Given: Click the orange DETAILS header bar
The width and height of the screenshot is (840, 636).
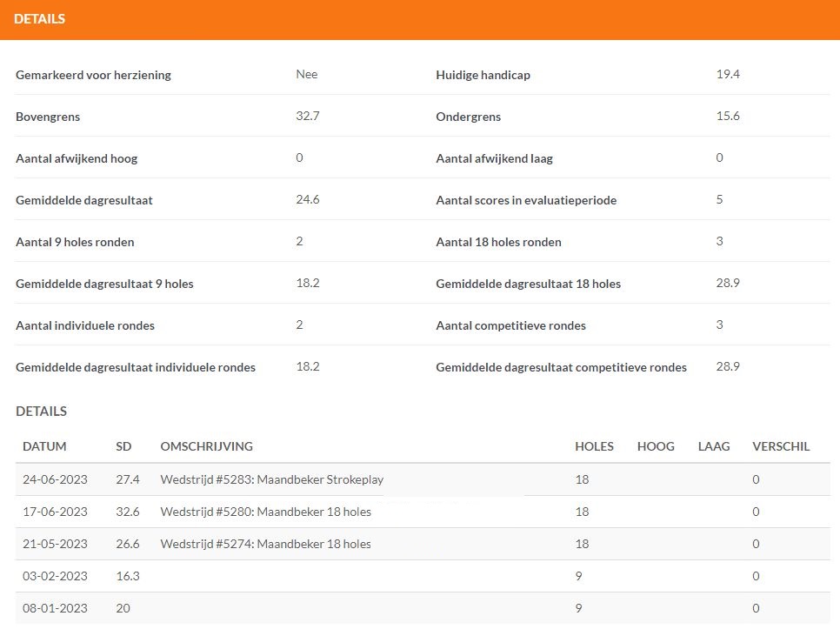Looking at the screenshot, I should [420, 19].
